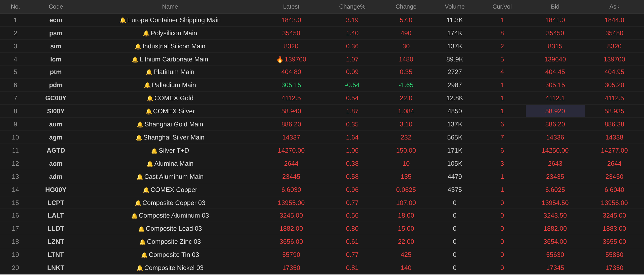Click the fire icon beside Lithium Carbonate latest price
644x278 pixels.
click(280, 59)
